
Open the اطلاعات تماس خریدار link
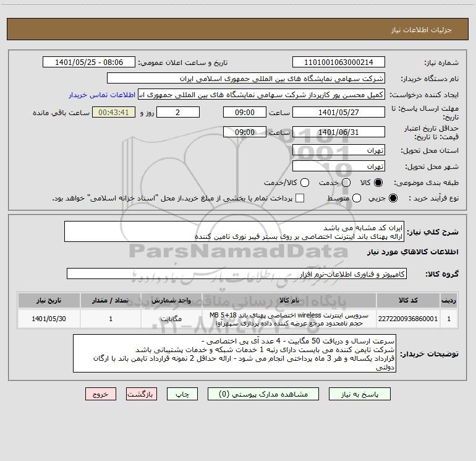tap(102, 95)
